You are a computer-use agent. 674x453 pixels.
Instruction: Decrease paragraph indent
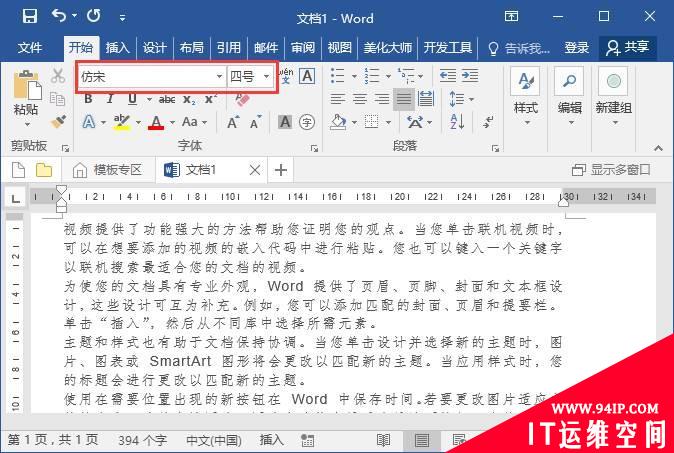click(x=447, y=76)
